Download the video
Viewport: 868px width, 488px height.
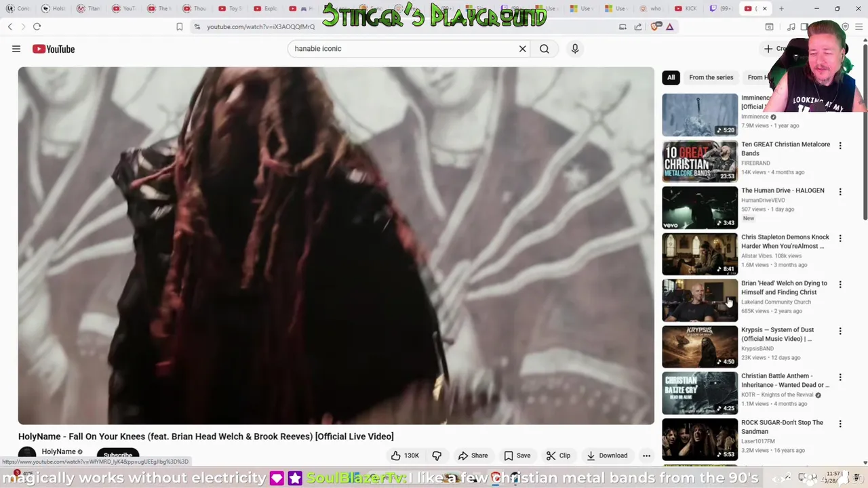607,455
